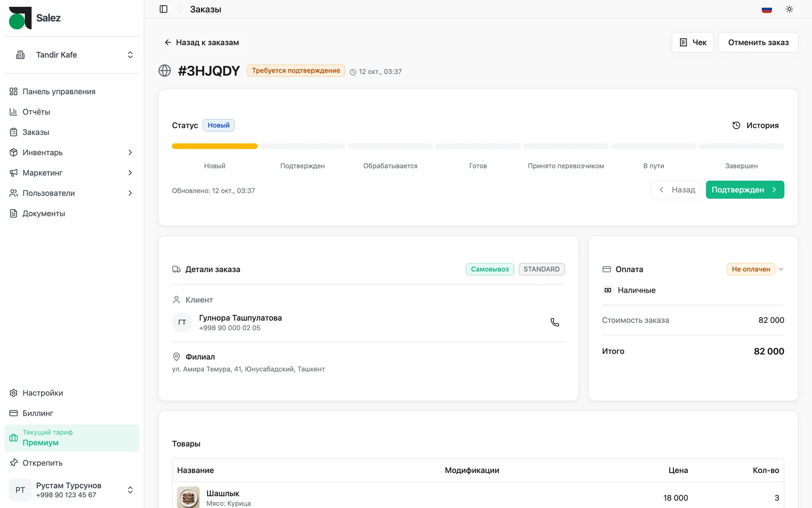Viewport: 812px width, 508px height.
Task: Open the Tandir Kafe store switcher
Action: [72, 55]
